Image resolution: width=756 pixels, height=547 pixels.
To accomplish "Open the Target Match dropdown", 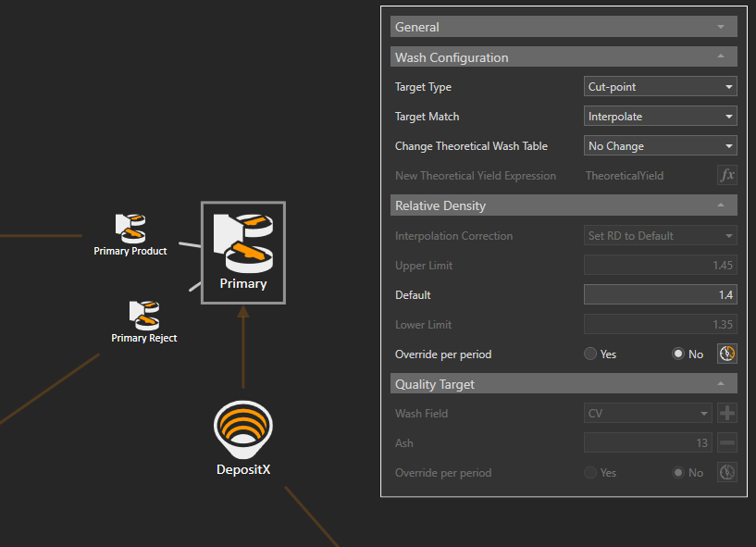I will pos(661,117).
